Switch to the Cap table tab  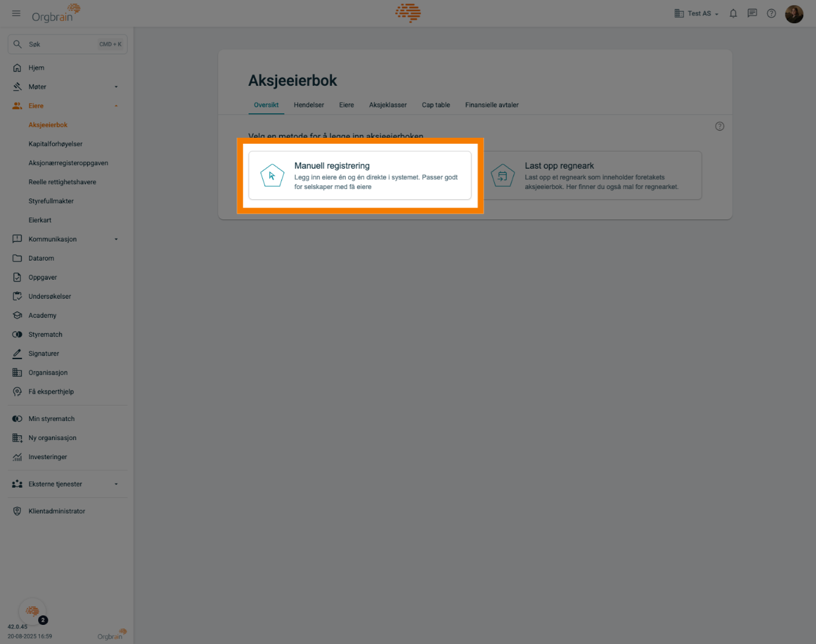tap(436, 105)
